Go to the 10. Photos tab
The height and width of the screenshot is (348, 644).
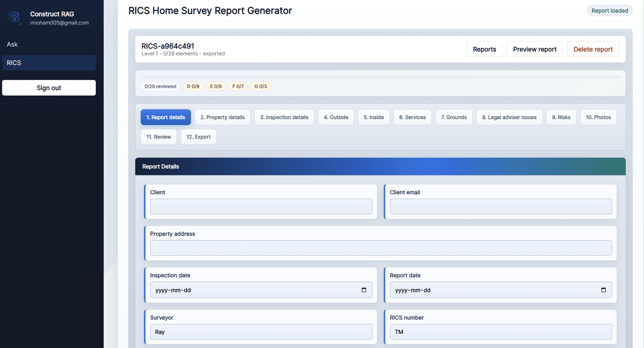pyautogui.click(x=598, y=117)
